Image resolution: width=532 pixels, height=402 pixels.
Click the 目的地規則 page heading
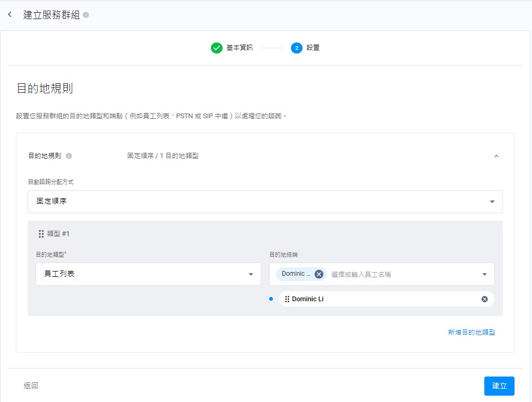45,88
